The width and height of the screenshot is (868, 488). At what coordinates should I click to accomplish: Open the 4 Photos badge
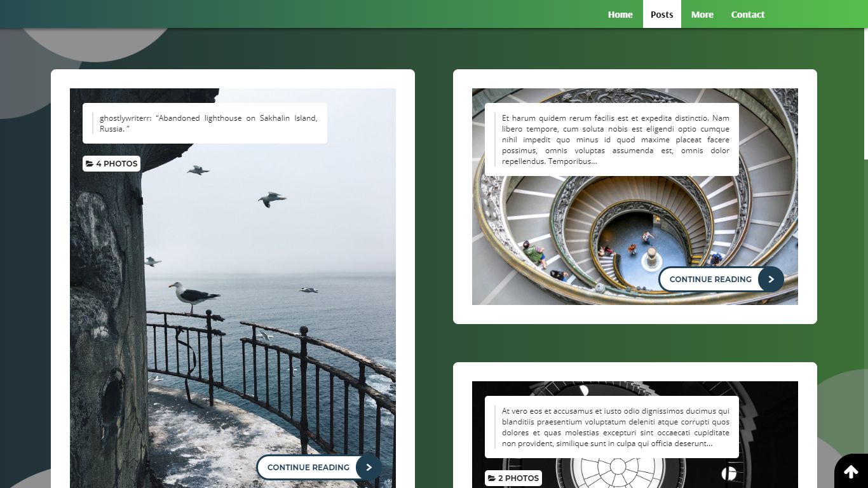[x=111, y=163]
